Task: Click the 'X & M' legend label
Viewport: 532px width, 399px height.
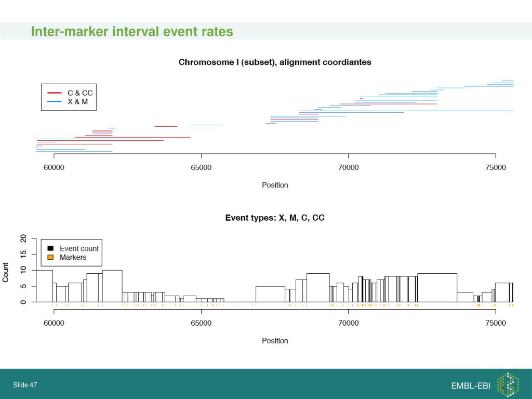Action: 78,101
